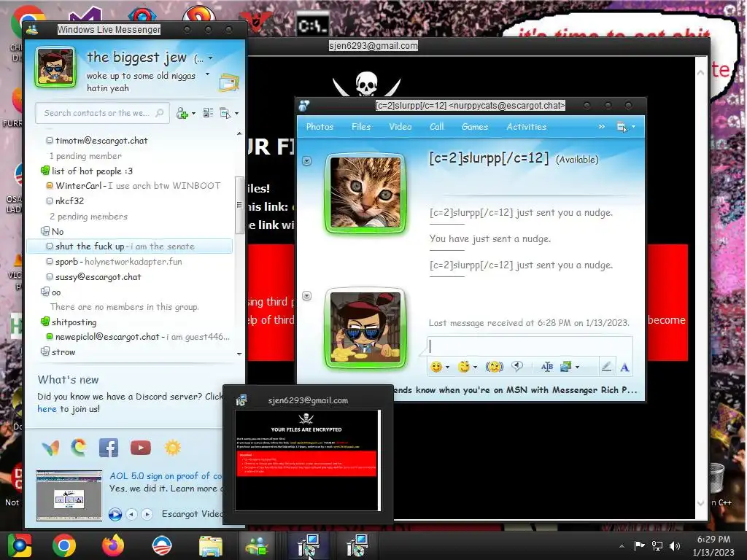Select the text typing mode A icon

[x=624, y=367]
